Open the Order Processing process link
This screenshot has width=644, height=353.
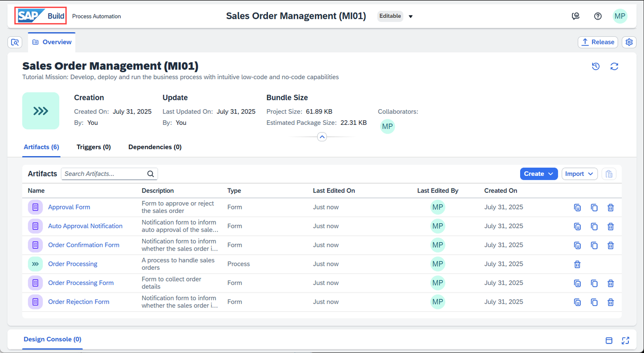click(x=73, y=264)
